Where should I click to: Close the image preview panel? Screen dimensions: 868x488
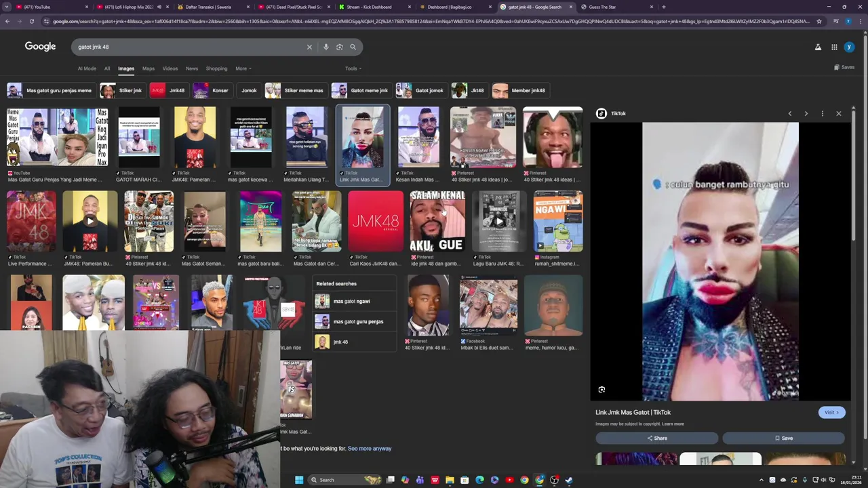pos(839,113)
